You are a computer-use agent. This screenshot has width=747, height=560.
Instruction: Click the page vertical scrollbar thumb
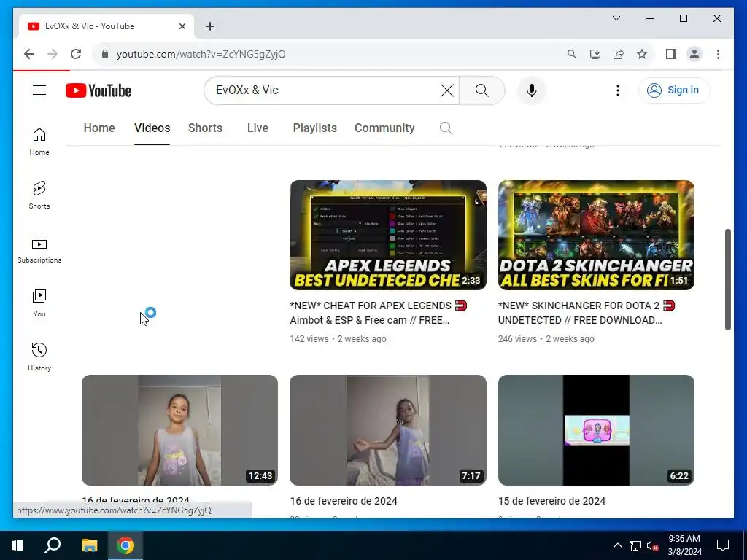point(727,279)
